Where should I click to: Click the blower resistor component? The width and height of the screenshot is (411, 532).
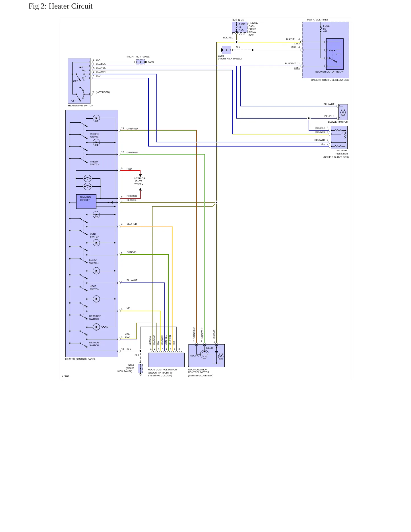pos(339,137)
